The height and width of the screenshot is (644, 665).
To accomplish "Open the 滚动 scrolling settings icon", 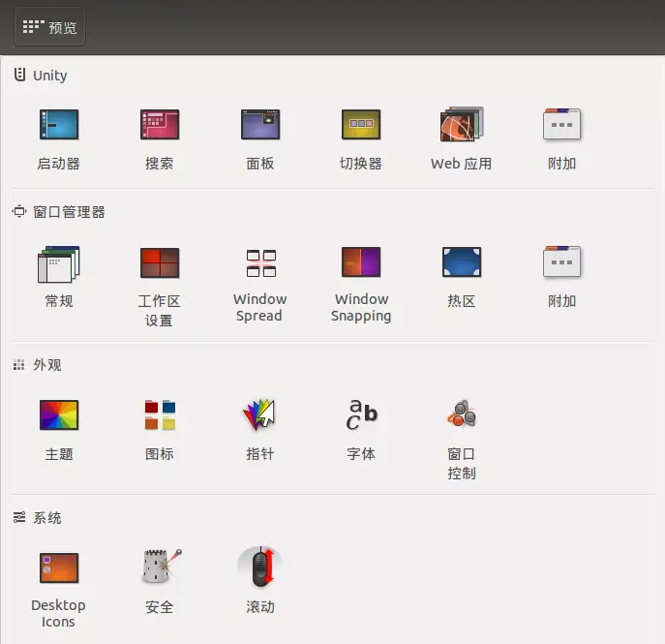I will [x=260, y=567].
